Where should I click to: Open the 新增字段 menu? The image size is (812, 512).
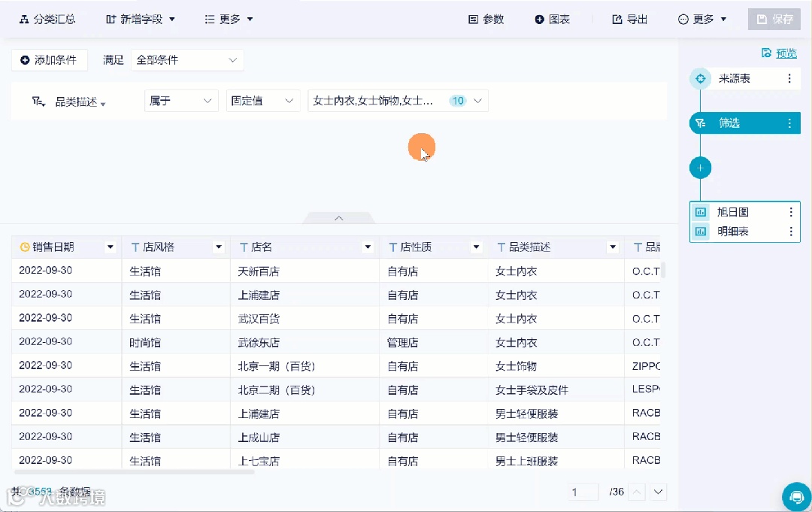click(x=141, y=19)
